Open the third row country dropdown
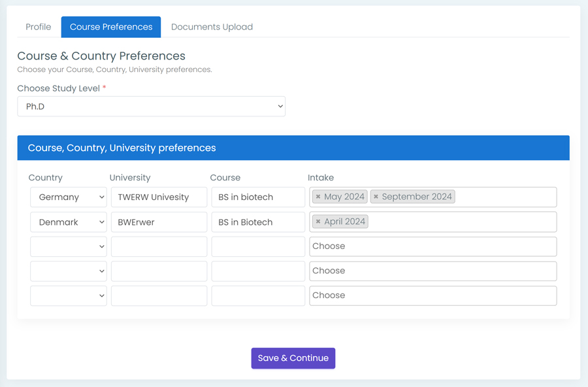The height and width of the screenshot is (387, 588). click(x=69, y=246)
